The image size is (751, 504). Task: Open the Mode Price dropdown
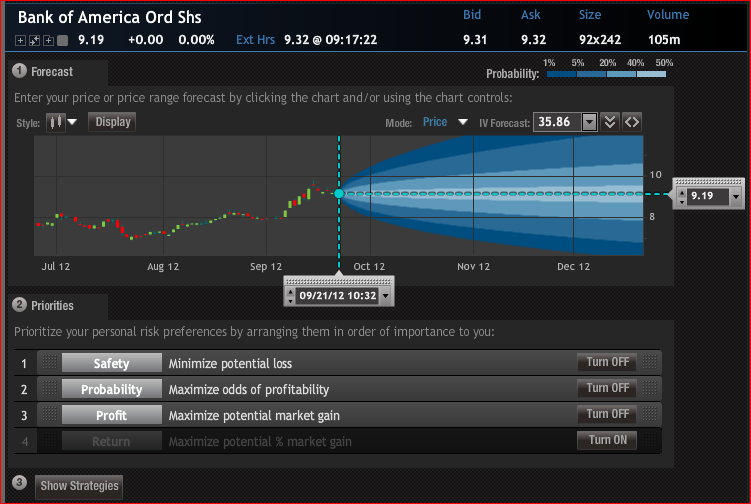463,122
